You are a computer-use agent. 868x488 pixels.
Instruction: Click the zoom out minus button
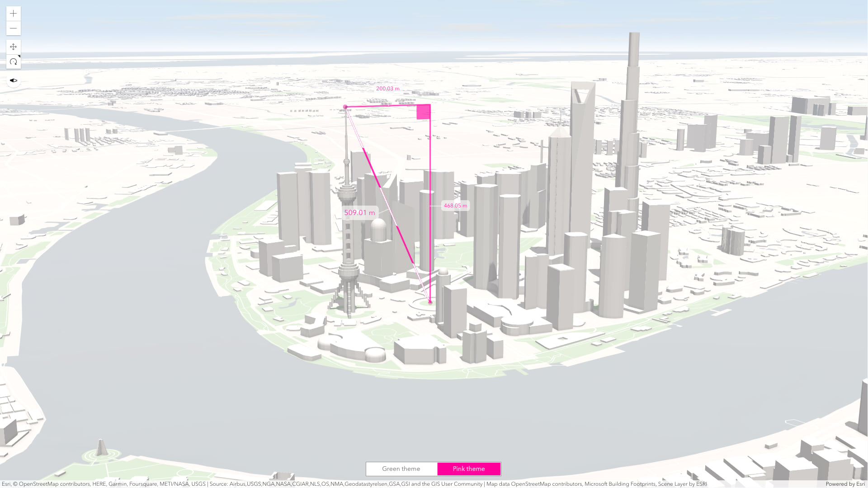14,28
